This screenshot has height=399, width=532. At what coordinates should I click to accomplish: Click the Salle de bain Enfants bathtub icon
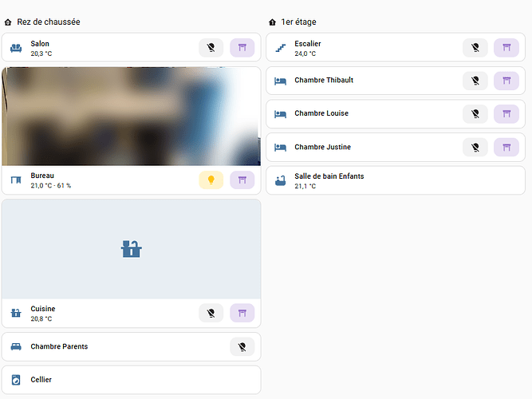tap(280, 180)
